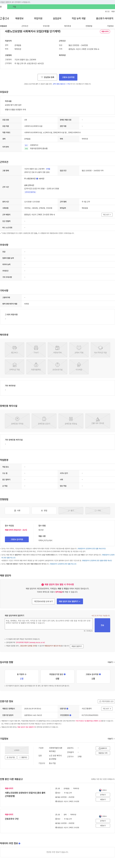115x868 pixels.
Task: Click 고용24 입사지원 in 접수 마감일 box
Action: (x=17, y=539)
